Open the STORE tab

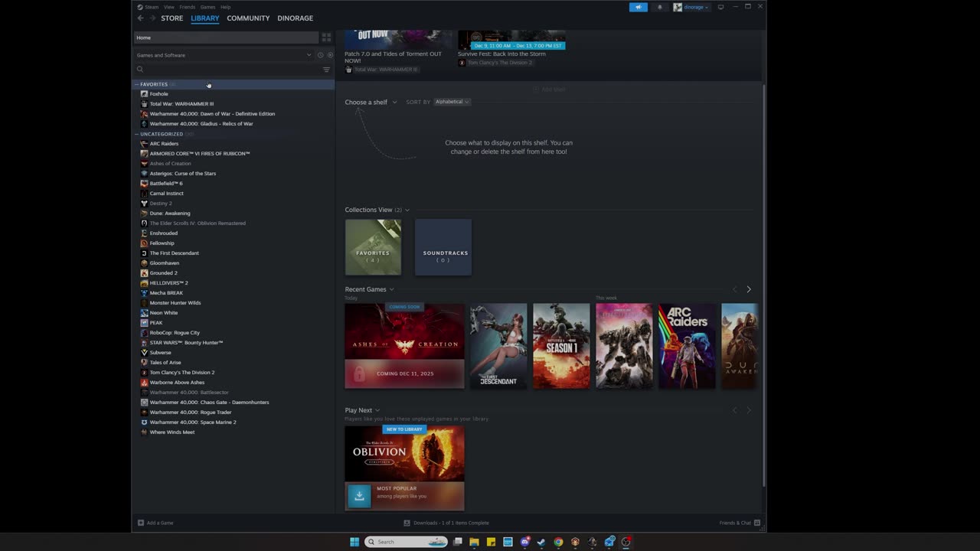tap(171, 18)
